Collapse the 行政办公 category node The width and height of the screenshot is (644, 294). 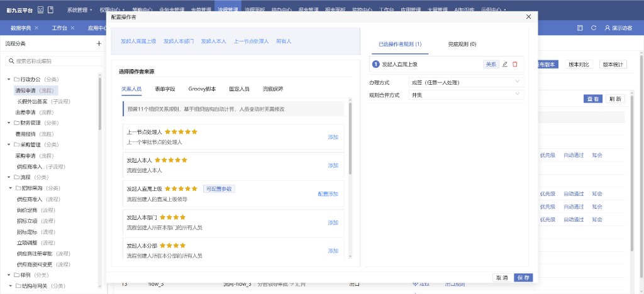pos(9,79)
